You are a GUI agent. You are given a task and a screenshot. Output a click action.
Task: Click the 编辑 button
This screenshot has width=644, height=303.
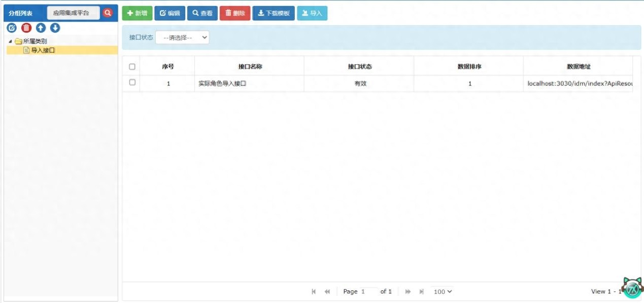pyautogui.click(x=170, y=13)
